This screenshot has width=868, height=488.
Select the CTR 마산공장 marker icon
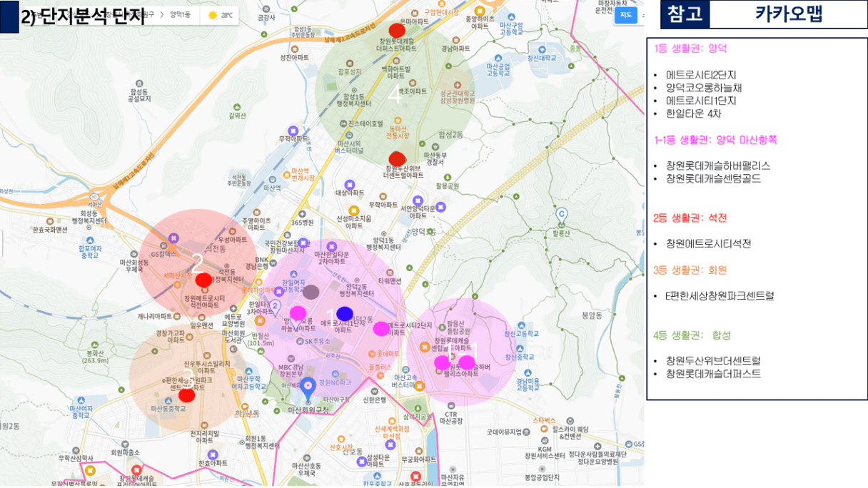coord(450,405)
